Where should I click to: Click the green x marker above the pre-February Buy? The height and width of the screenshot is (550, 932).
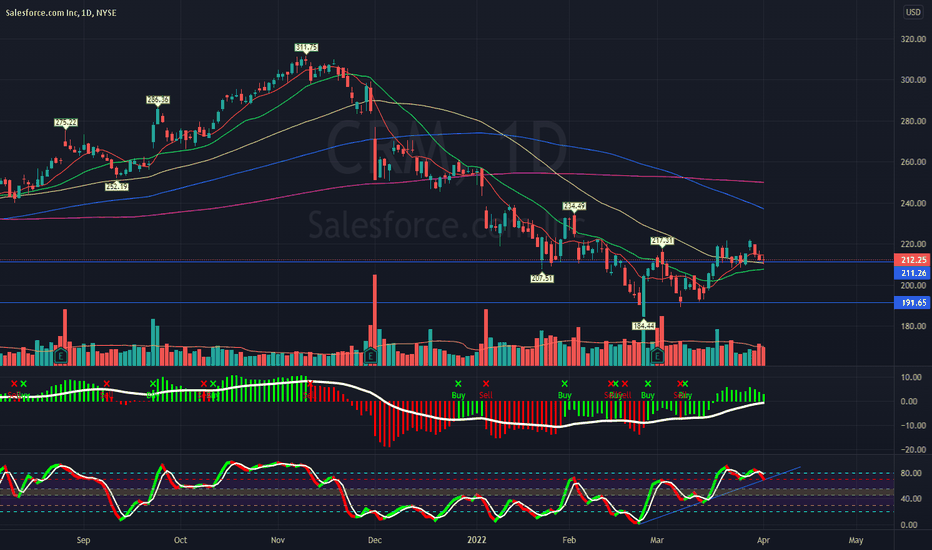565,384
